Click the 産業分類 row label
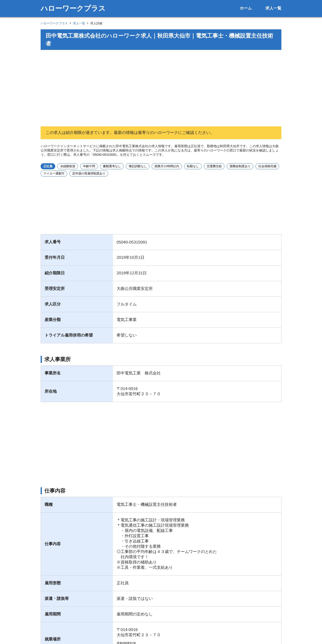 pyautogui.click(x=53, y=320)
